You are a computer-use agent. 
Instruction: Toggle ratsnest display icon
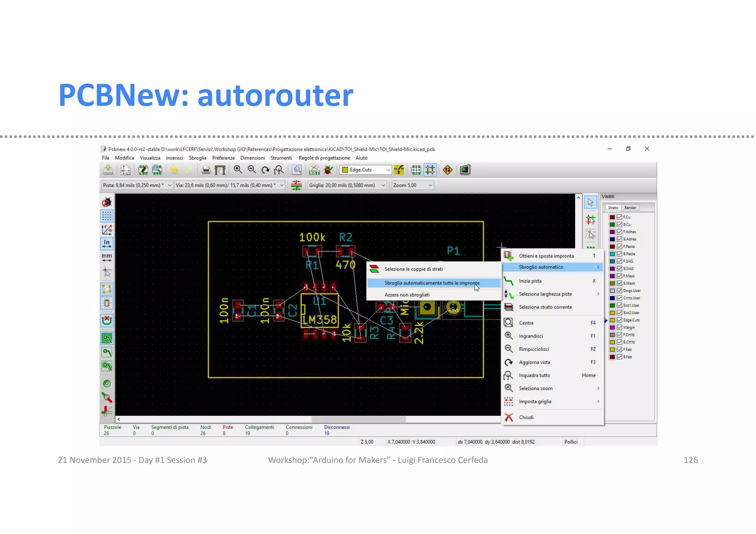point(107,289)
